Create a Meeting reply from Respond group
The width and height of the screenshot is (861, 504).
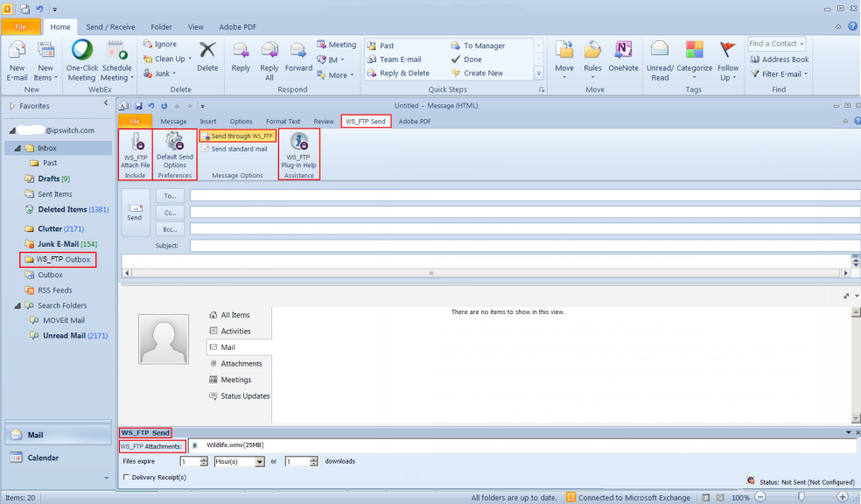coord(337,45)
